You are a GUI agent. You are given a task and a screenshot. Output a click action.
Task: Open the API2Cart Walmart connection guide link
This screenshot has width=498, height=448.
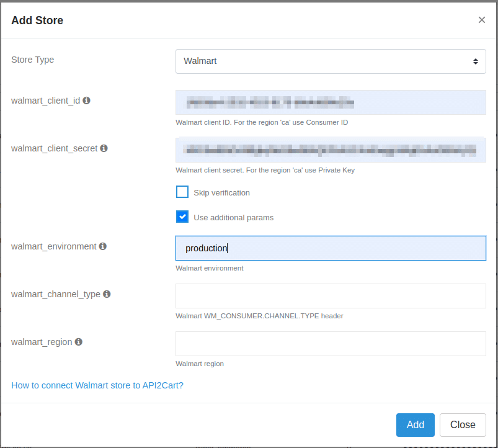[97, 385]
